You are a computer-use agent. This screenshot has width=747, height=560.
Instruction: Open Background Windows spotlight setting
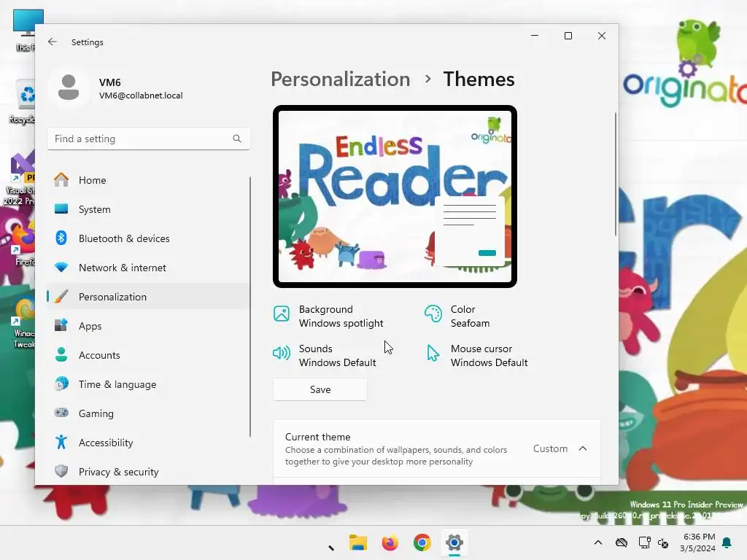[328, 316]
